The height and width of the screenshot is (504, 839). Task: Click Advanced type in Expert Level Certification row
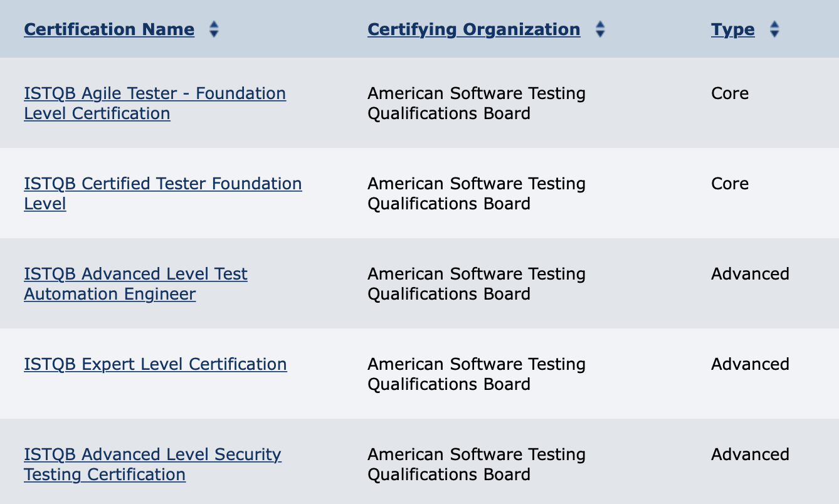point(750,364)
